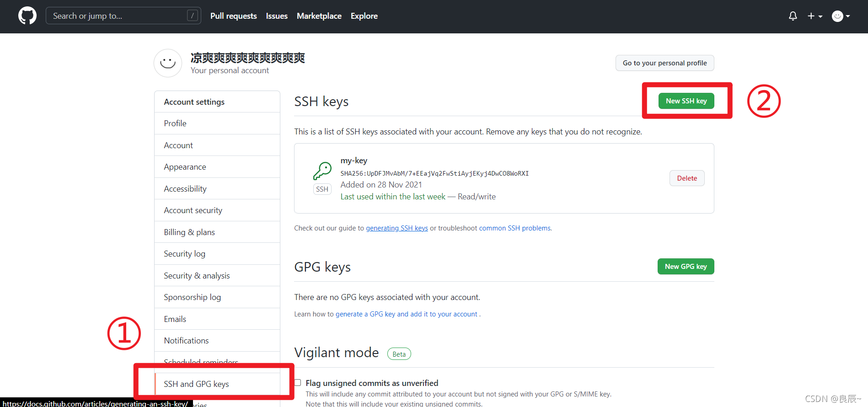Screen dimensions: 868x407
Task: Select SSH and GPG keys in the sidebar
Action: pyautogui.click(x=217, y=384)
